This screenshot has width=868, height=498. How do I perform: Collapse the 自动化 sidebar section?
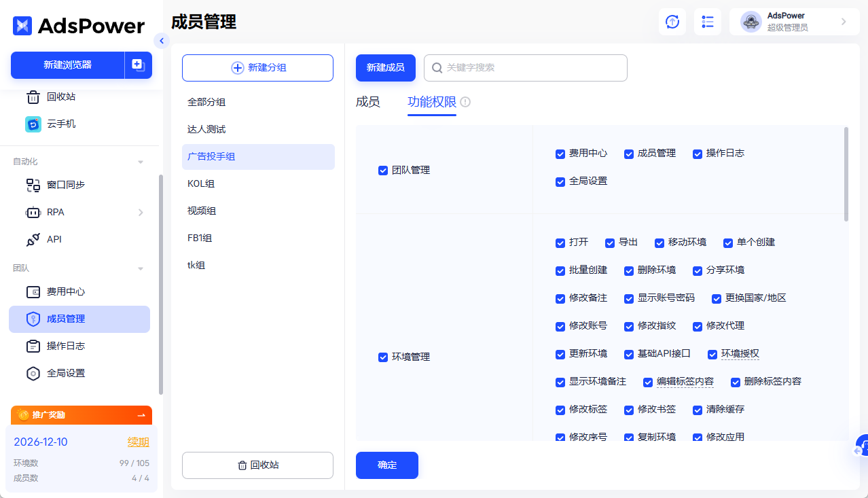pyautogui.click(x=141, y=162)
